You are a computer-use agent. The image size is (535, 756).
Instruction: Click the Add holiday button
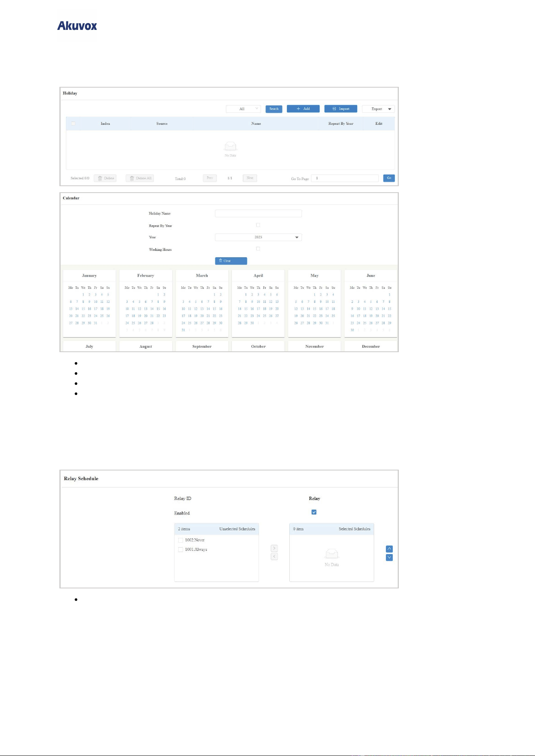pyautogui.click(x=303, y=109)
